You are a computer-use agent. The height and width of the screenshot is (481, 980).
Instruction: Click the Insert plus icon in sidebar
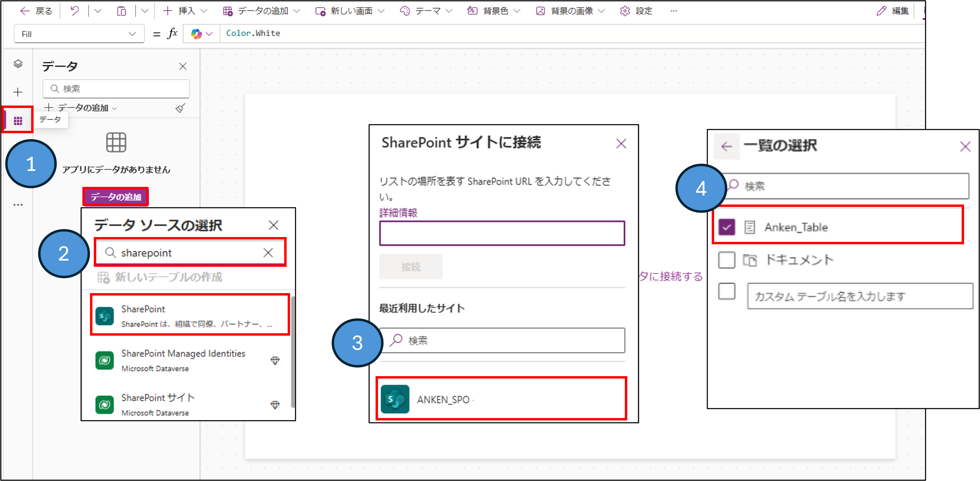[18, 92]
